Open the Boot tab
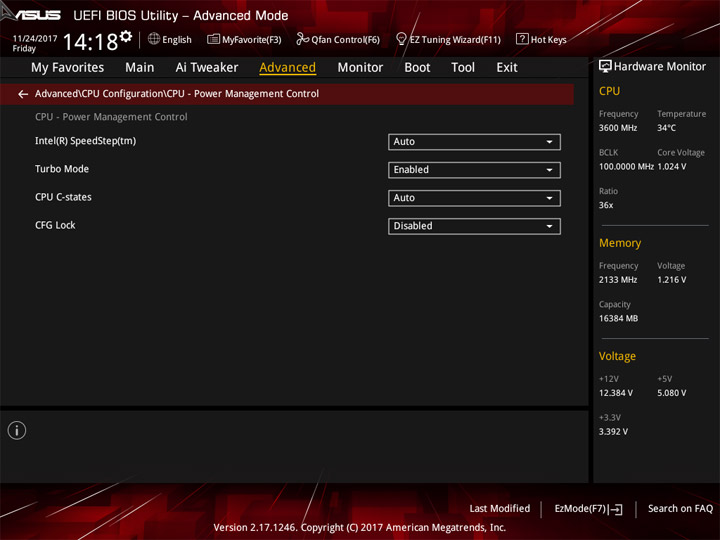This screenshot has height=540, width=720. point(417,68)
